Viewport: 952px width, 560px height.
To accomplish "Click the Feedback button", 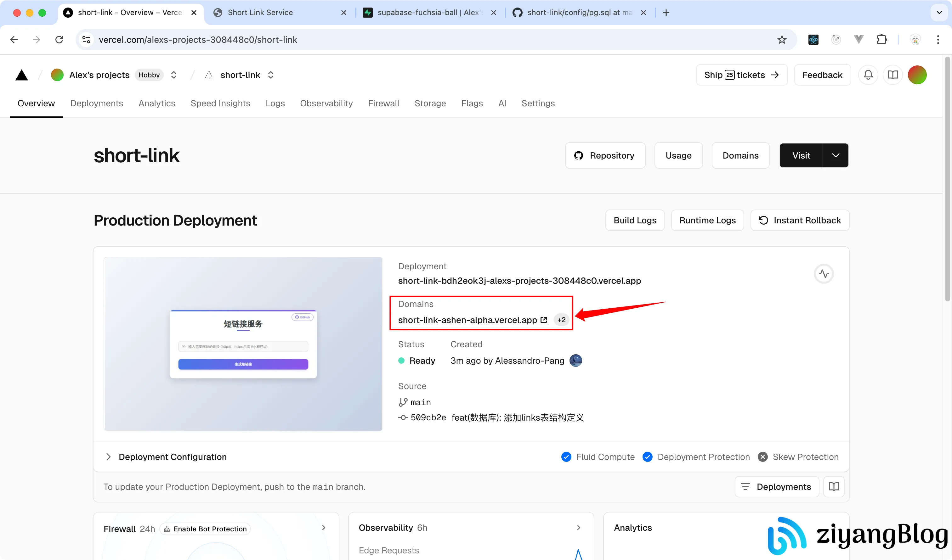I will (822, 75).
